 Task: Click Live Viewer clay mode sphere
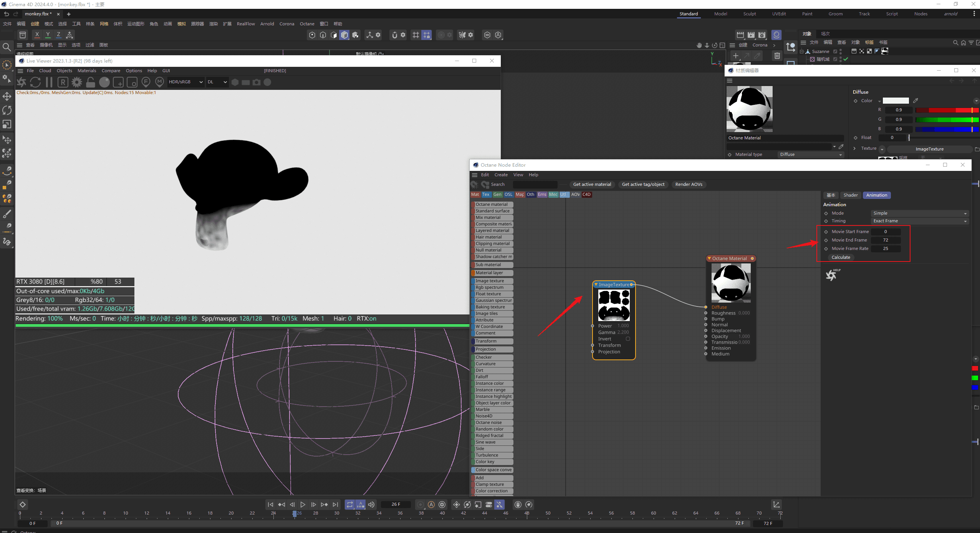(104, 82)
